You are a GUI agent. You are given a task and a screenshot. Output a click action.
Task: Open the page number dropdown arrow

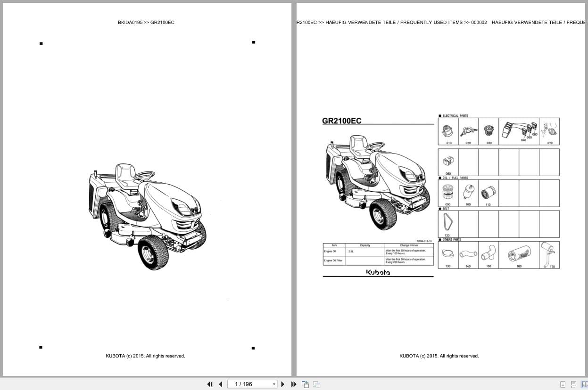point(274,384)
